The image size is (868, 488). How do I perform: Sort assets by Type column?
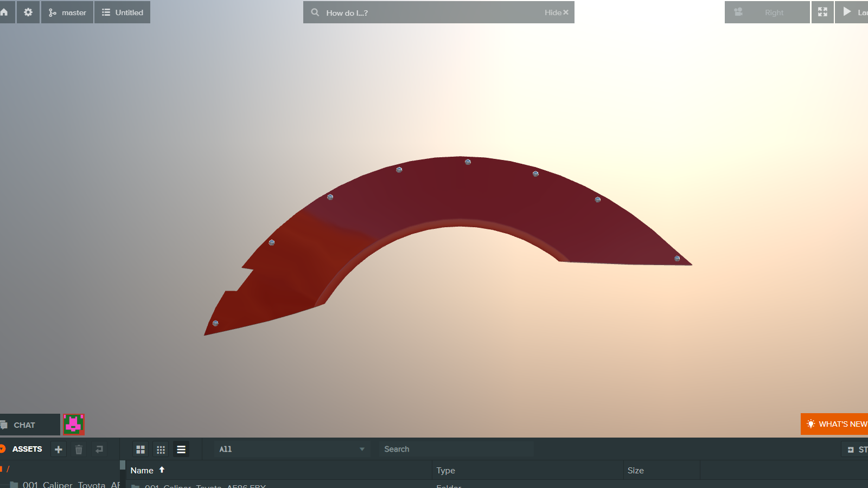point(528,470)
